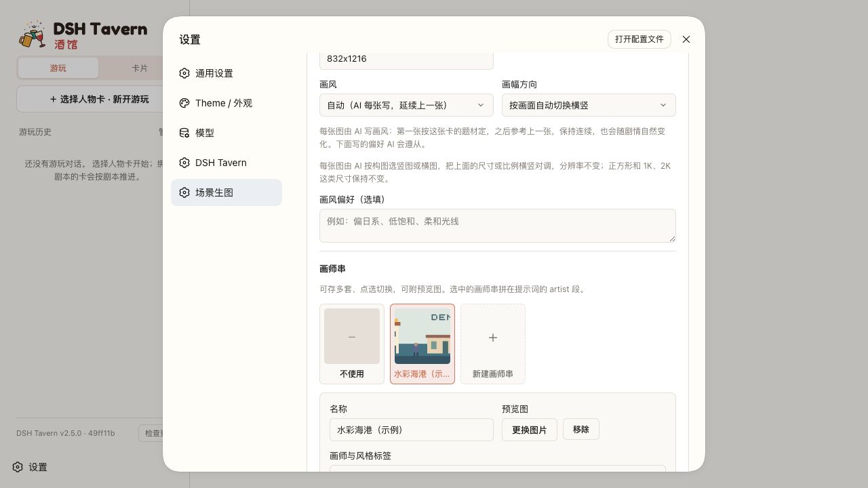Click 选择人物卡 · 新开游玩 button

(99, 99)
